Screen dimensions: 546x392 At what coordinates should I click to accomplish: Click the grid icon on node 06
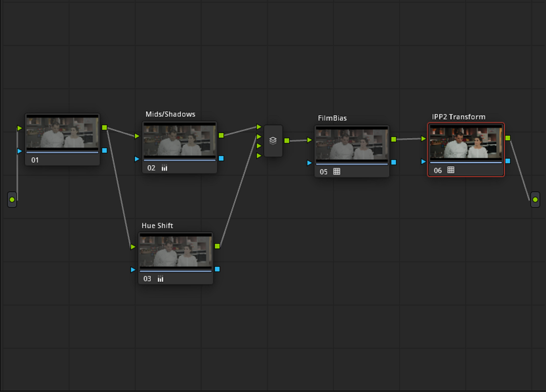pyautogui.click(x=451, y=170)
